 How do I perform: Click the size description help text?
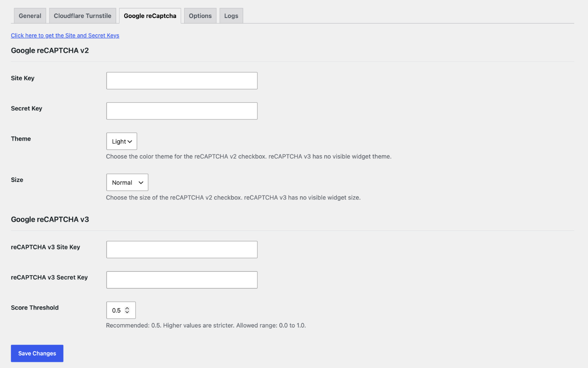coord(233,197)
